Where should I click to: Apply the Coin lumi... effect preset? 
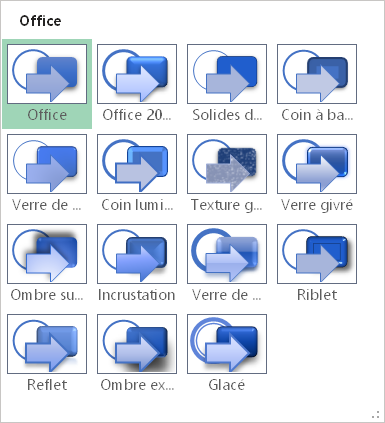tap(137, 164)
